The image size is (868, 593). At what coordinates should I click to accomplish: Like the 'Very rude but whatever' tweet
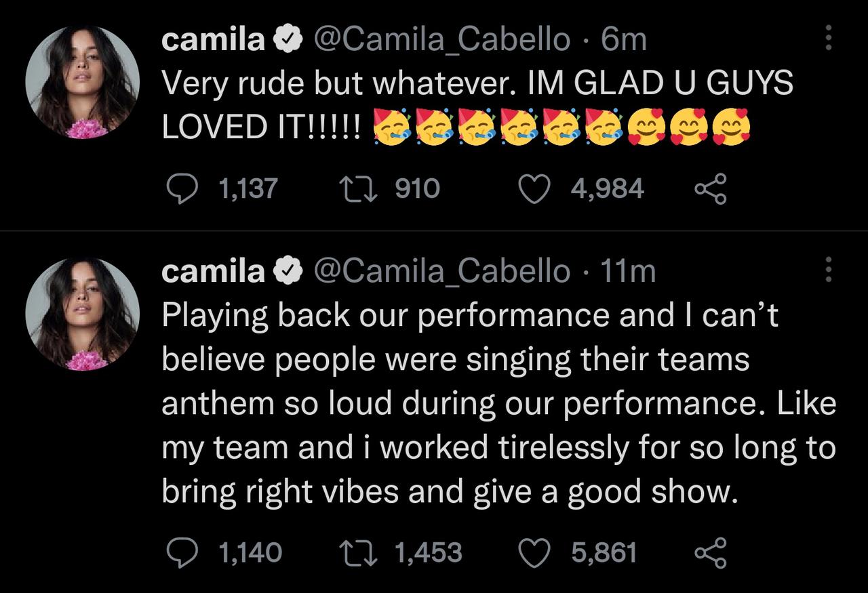[534, 188]
